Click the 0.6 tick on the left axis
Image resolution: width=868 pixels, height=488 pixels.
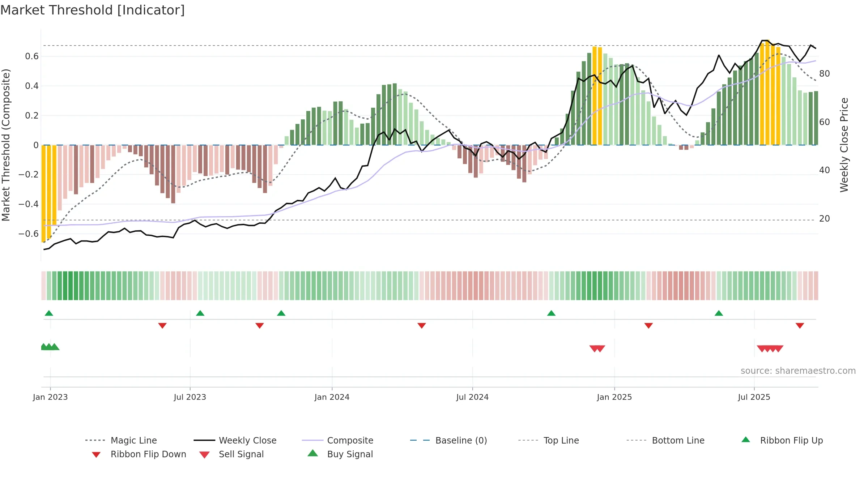click(x=32, y=56)
